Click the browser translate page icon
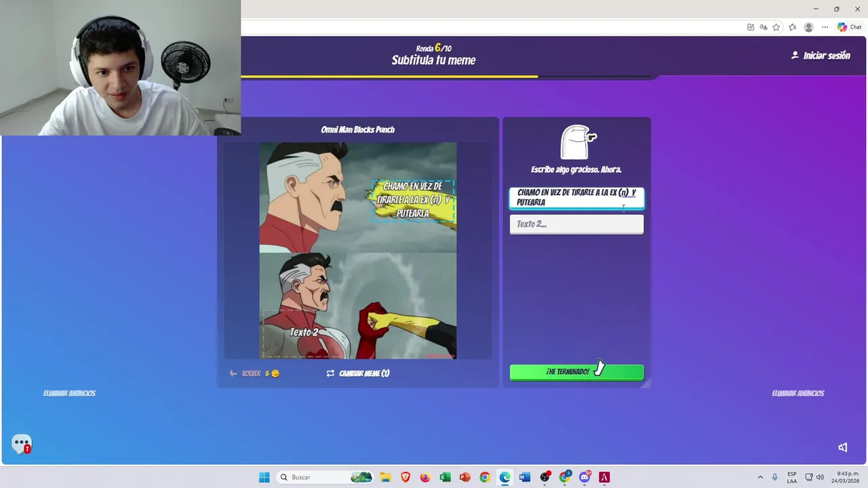868x488 pixels. click(764, 27)
